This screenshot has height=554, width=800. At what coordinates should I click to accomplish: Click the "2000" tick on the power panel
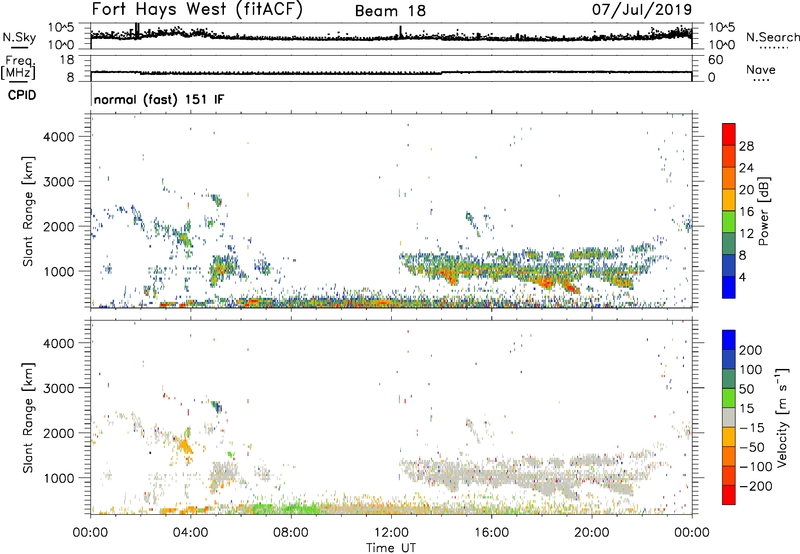point(59,226)
